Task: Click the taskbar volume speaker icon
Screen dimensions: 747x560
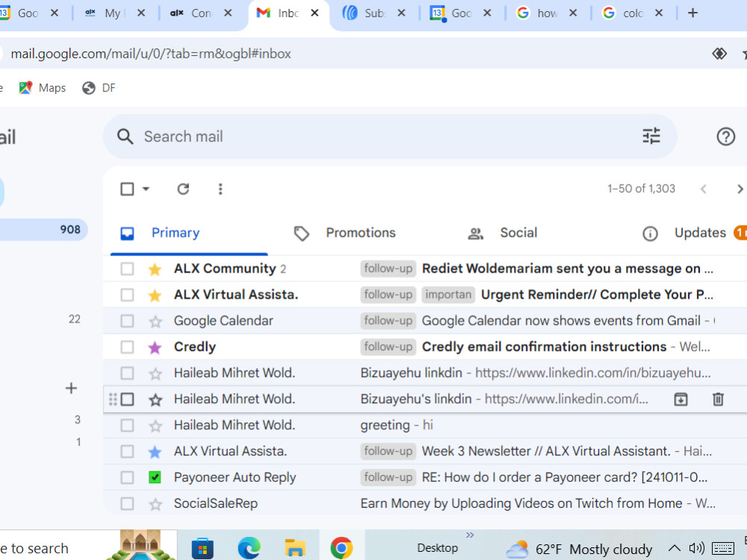Action: pos(696,548)
